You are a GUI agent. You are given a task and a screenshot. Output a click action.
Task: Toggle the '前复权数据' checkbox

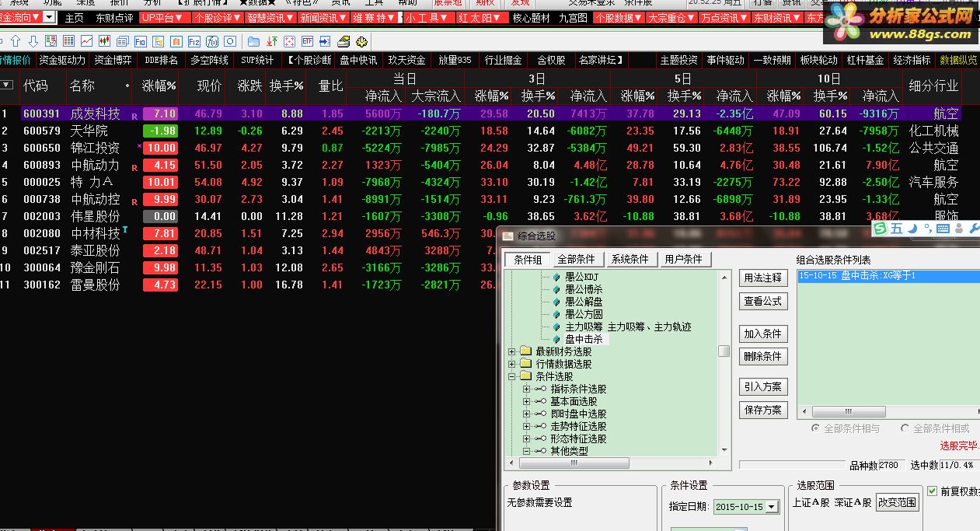coord(933,491)
